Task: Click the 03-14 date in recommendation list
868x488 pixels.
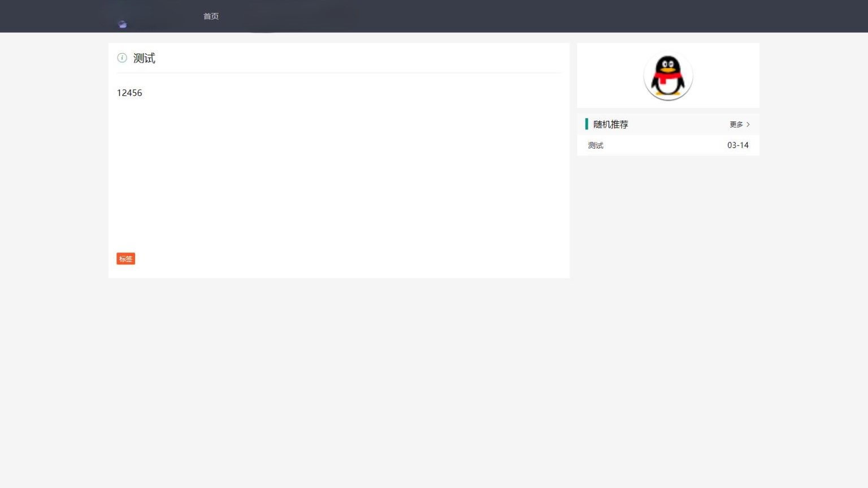Action: pyautogui.click(x=738, y=145)
